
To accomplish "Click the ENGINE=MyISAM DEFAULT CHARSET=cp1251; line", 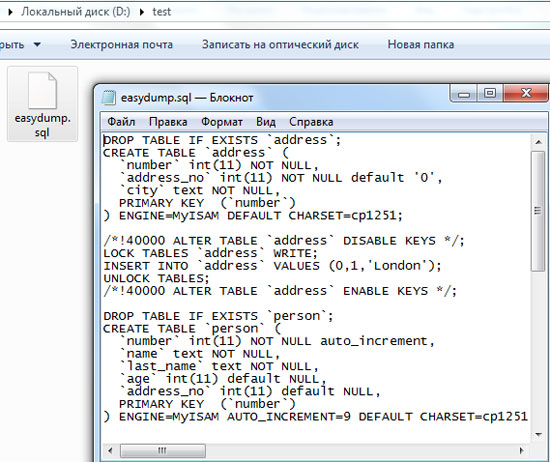I will 253,215.
